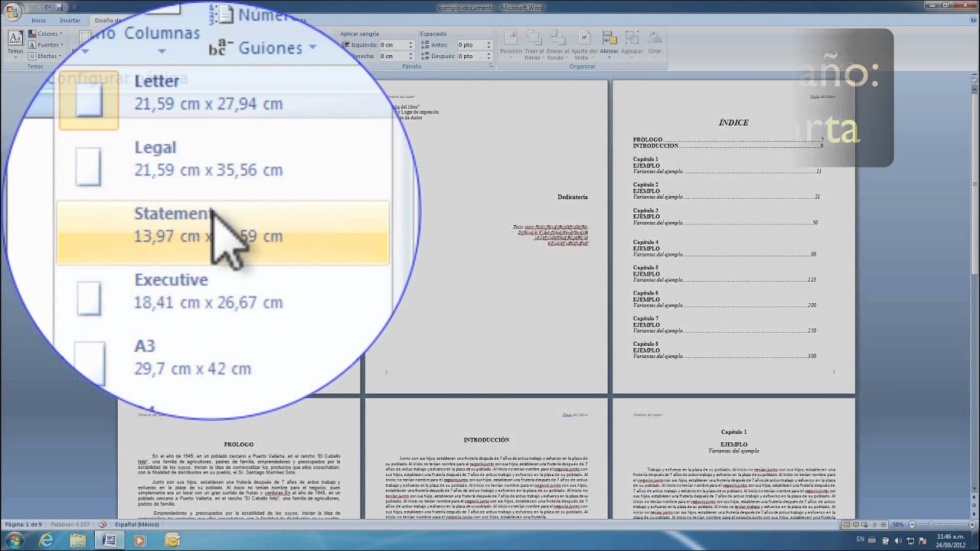
Task: Click the EN language indicator
Action: pyautogui.click(x=859, y=541)
